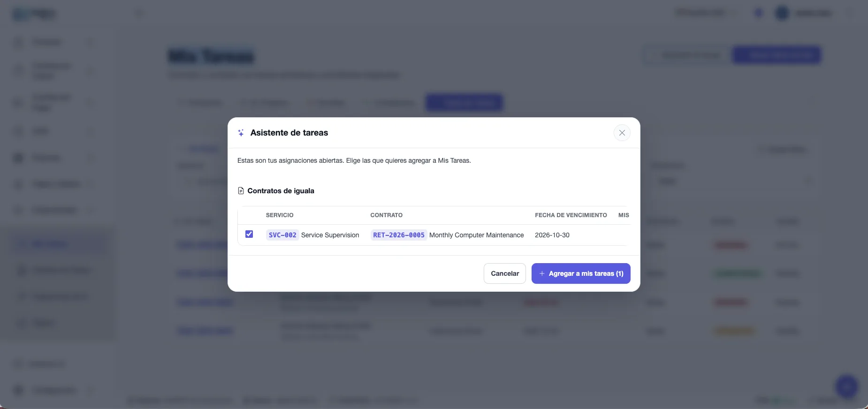868x409 pixels.
Task: Close the Asistente de tareas dialog
Action: (622, 133)
